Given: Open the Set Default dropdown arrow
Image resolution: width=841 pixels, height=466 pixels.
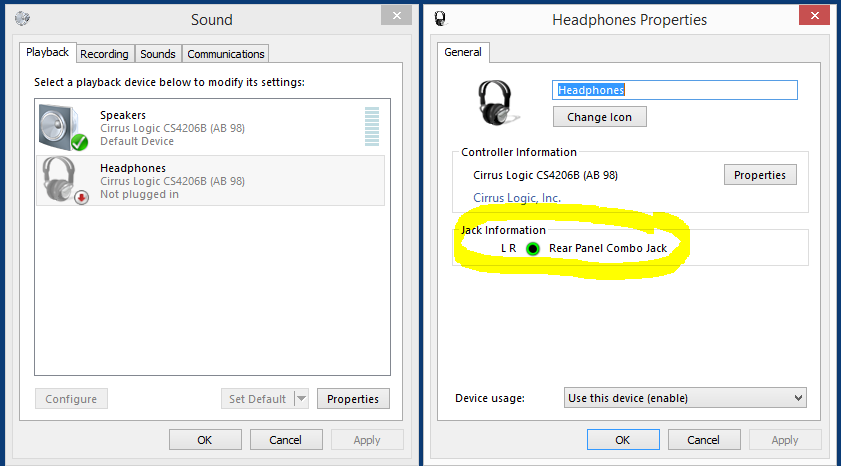Looking at the screenshot, I should (x=301, y=398).
